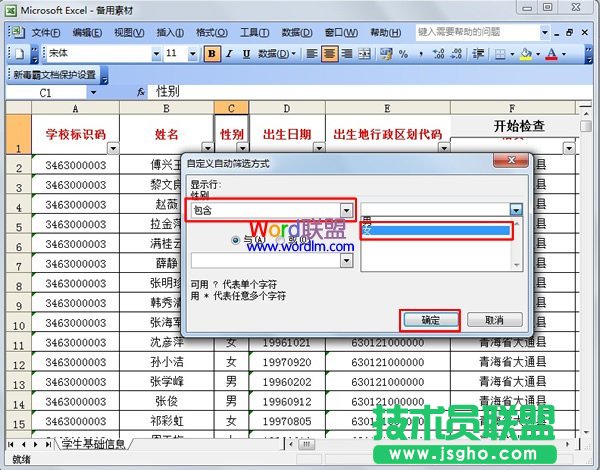Screen dimensions: 600x470
Task: Click 新毒霸文档保护设置 toolbar button
Action: point(55,75)
